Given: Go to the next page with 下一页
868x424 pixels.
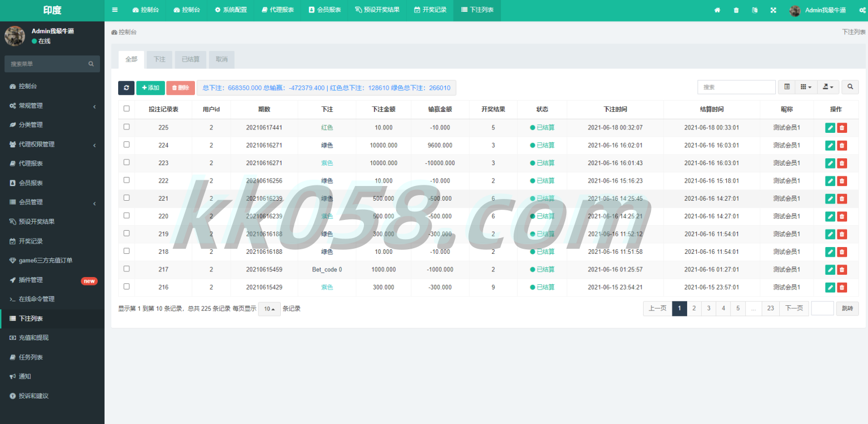Looking at the screenshot, I should pos(794,308).
